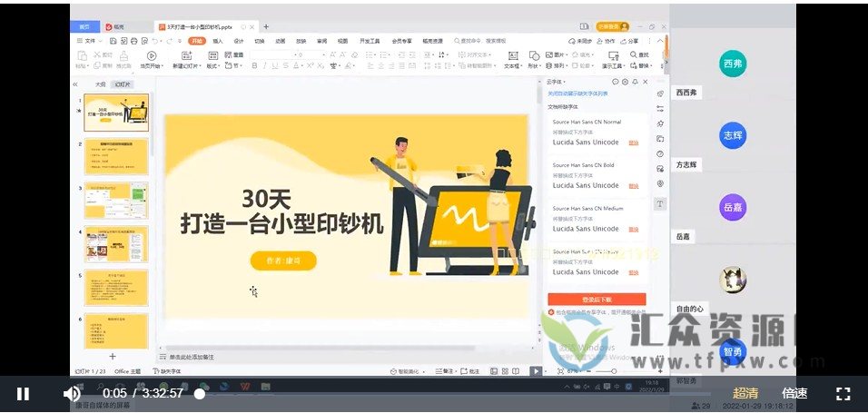Select the 开始 ribbon tab
The height and width of the screenshot is (413, 868).
pos(196,41)
